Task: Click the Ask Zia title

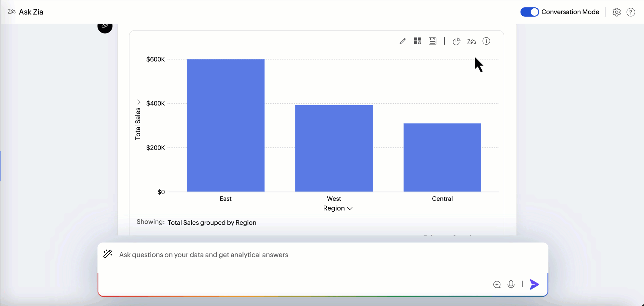Action: (31, 12)
